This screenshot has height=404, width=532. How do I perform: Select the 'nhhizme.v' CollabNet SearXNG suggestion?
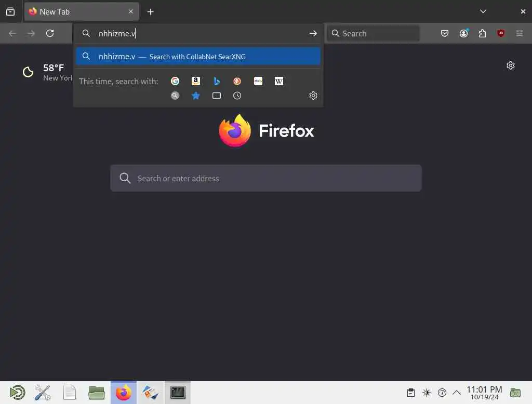198,56
